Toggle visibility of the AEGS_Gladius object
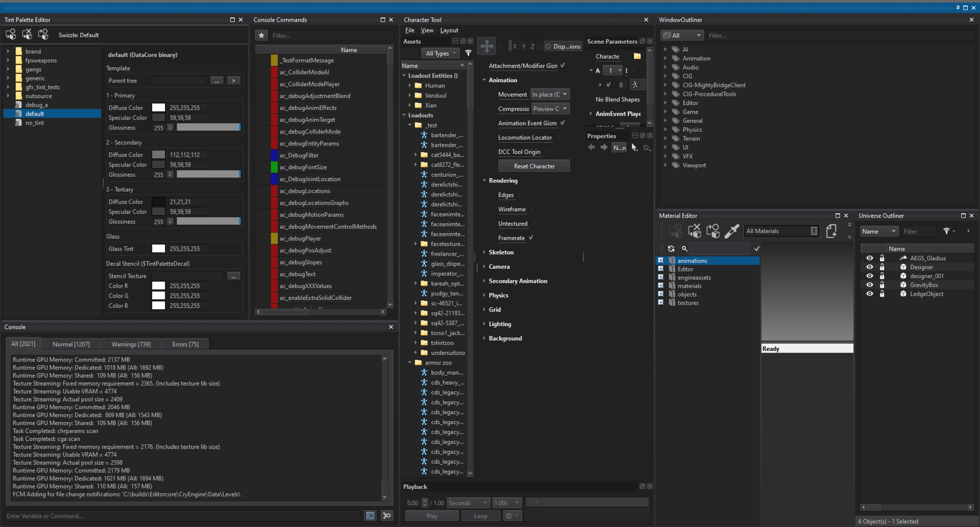This screenshot has width=980, height=527. [x=869, y=258]
